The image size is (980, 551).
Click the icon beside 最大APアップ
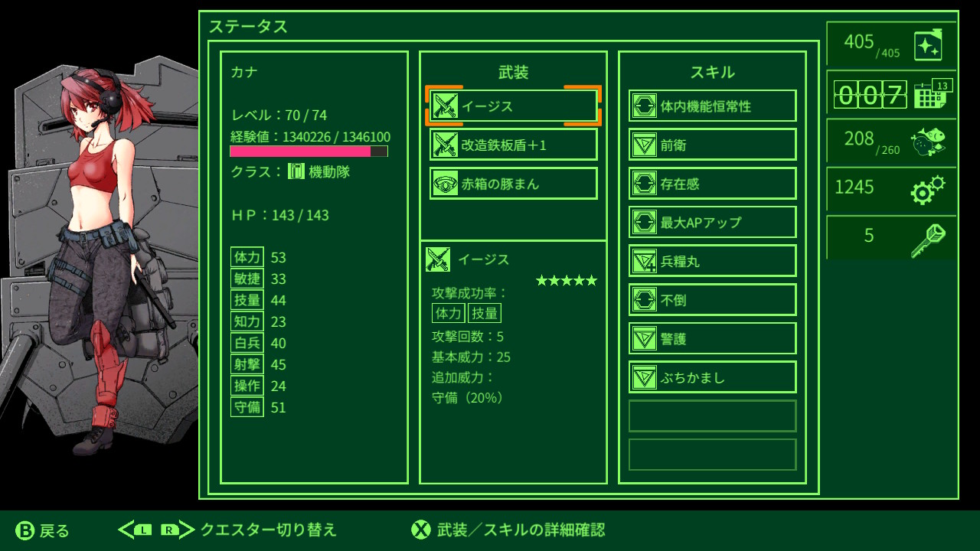(645, 222)
